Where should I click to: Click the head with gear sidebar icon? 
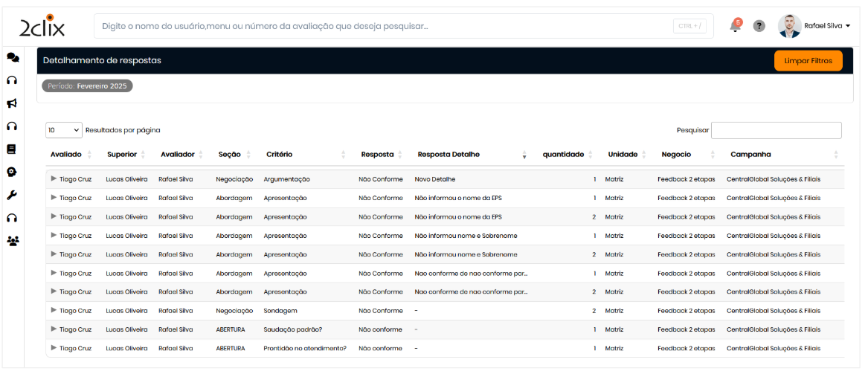point(12,172)
